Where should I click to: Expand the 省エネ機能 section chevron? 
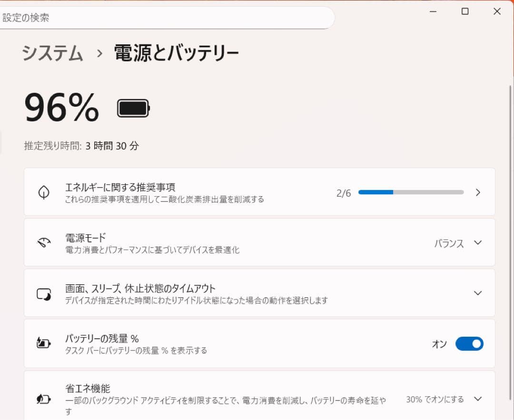click(478, 400)
